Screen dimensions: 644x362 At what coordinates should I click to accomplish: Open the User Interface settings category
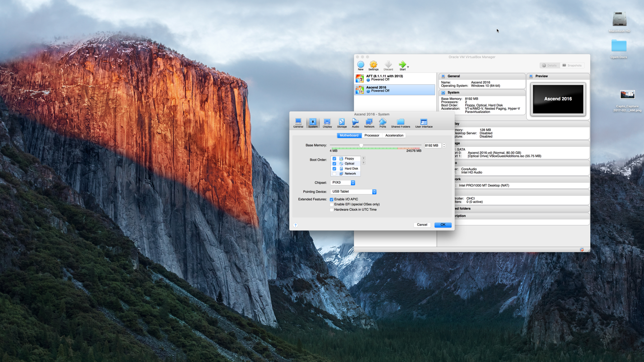tap(424, 123)
